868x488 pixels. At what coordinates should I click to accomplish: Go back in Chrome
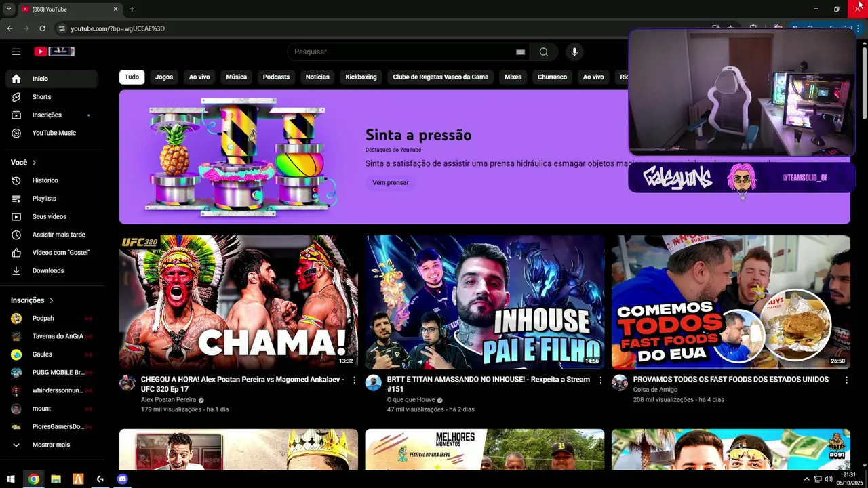point(9,28)
